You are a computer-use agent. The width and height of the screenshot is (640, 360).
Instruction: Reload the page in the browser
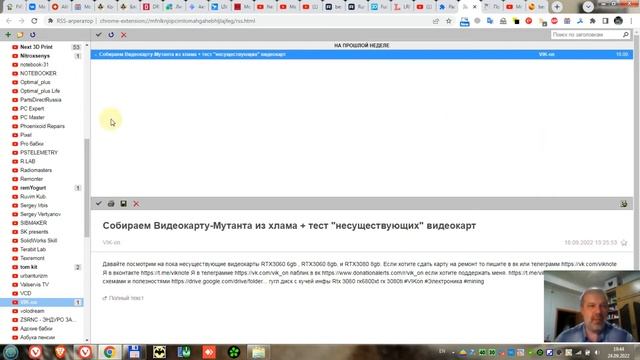34,21
